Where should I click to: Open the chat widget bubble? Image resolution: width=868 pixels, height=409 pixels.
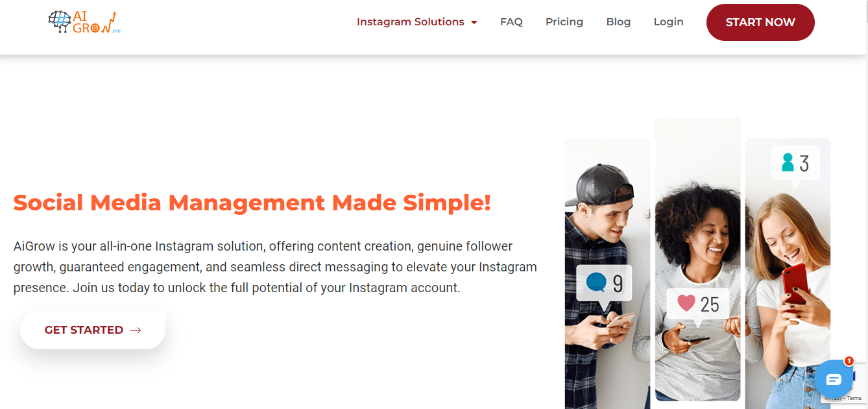[x=834, y=379]
